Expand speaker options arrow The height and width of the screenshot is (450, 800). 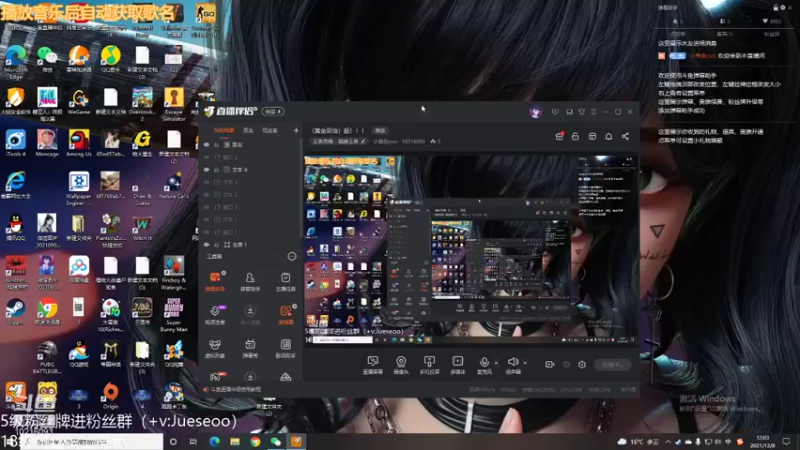525,363
